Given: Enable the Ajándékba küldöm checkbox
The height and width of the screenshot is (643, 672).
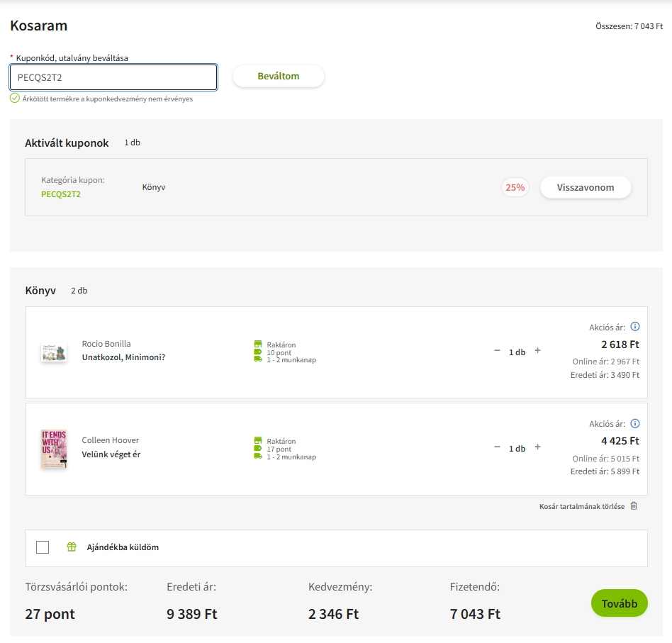Looking at the screenshot, I should pos(43,547).
